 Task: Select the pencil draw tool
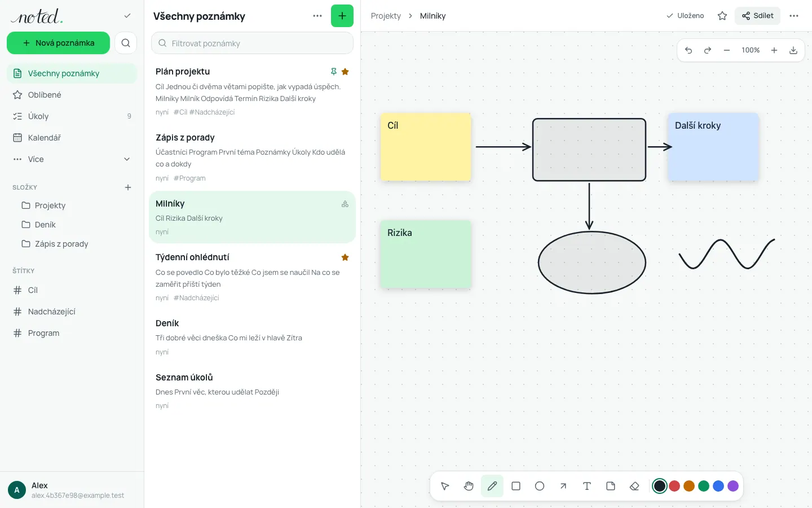(x=492, y=486)
